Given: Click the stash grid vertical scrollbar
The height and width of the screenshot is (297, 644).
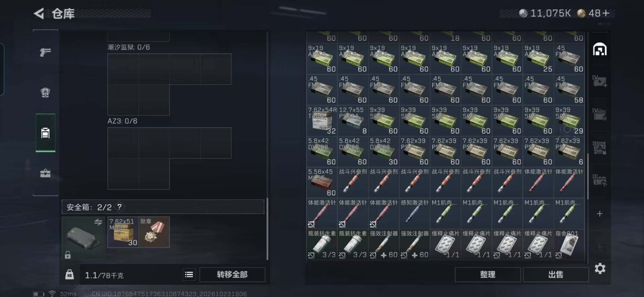Looking at the screenshot, I should click(x=587, y=176).
